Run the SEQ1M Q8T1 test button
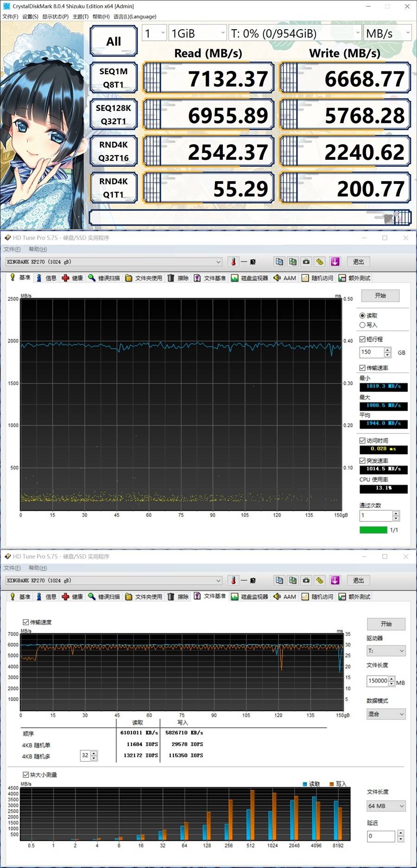The image size is (417, 868). [x=114, y=78]
